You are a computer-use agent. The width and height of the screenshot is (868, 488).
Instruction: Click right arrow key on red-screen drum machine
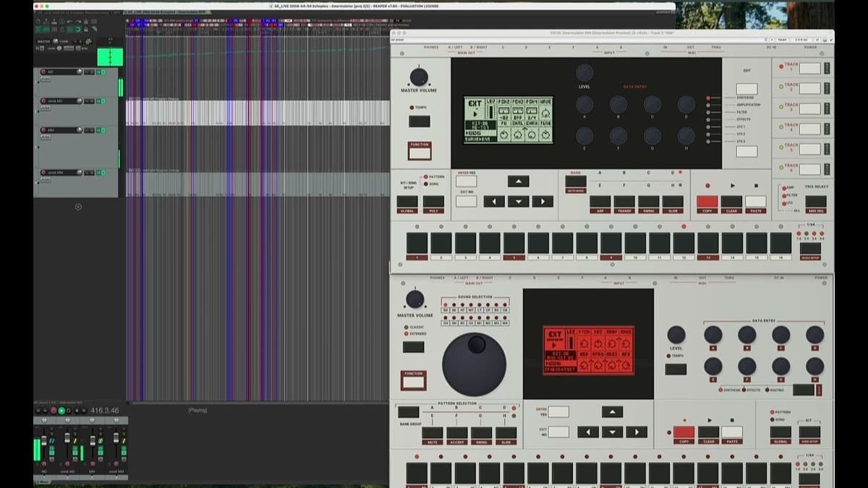(637, 432)
